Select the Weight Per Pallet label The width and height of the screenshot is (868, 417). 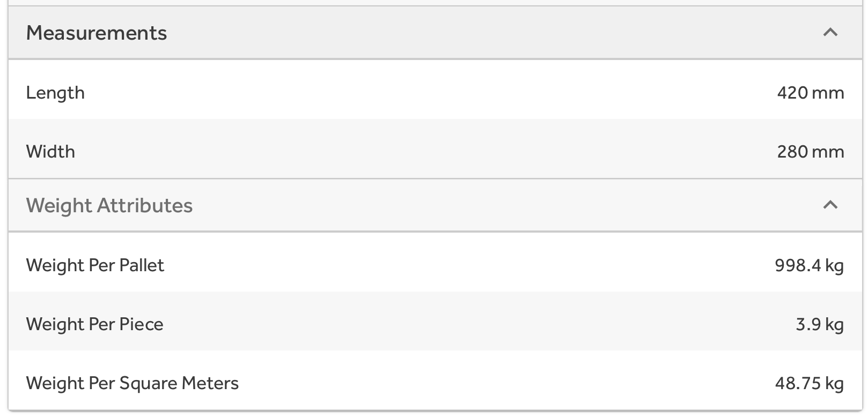(x=95, y=265)
